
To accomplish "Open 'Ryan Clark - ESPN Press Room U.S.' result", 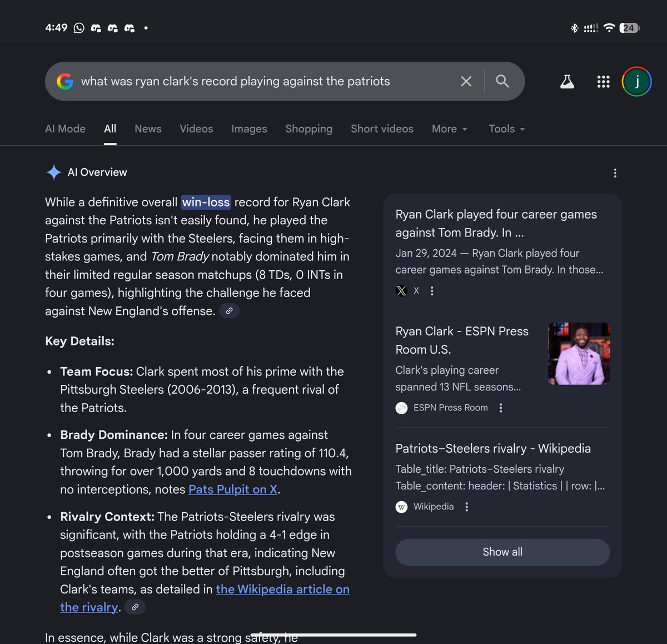I will click(462, 340).
